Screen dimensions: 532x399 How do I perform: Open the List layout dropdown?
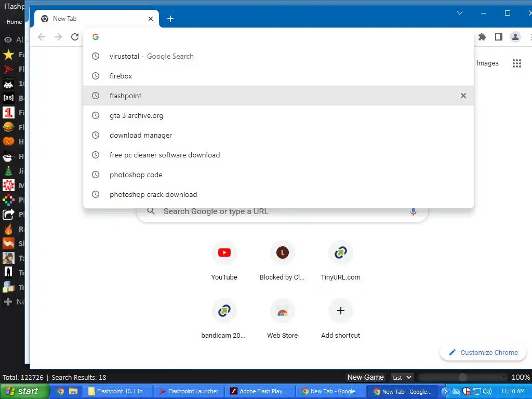pos(402,377)
